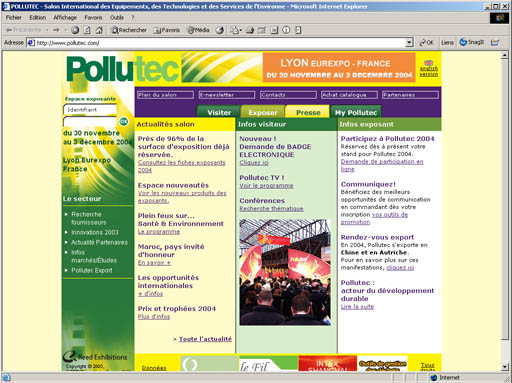
Task: Open Contacts nav button
Action: pos(288,95)
